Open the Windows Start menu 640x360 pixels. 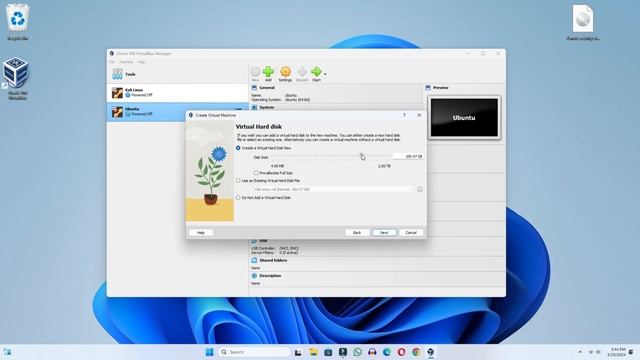point(209,352)
